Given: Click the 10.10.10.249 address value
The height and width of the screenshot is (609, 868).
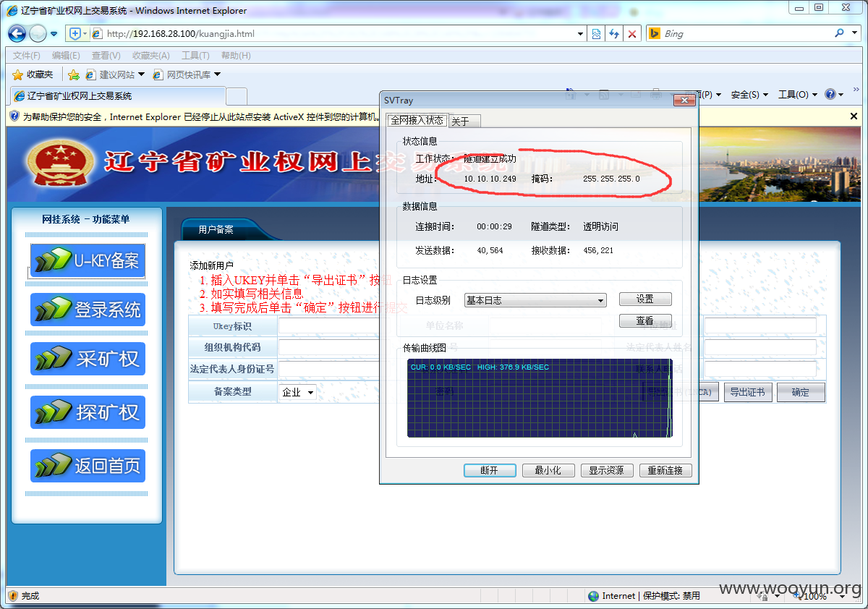Looking at the screenshot, I should [490, 179].
